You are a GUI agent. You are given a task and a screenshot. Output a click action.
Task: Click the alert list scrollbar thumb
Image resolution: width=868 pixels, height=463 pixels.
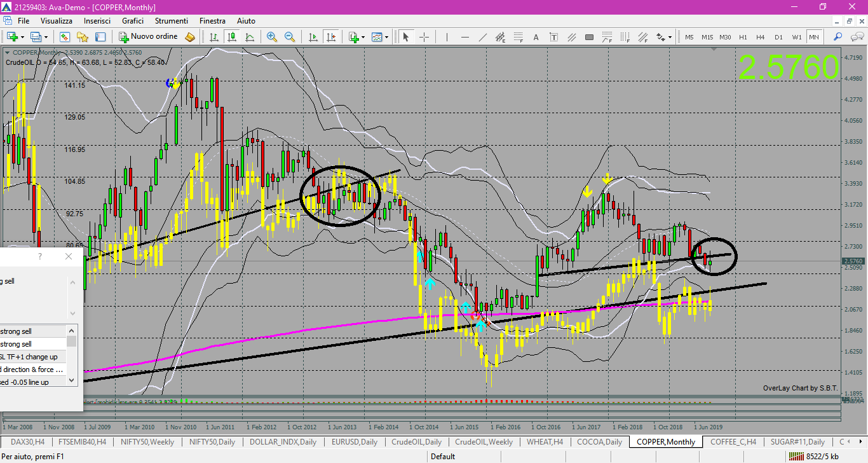tap(72, 341)
